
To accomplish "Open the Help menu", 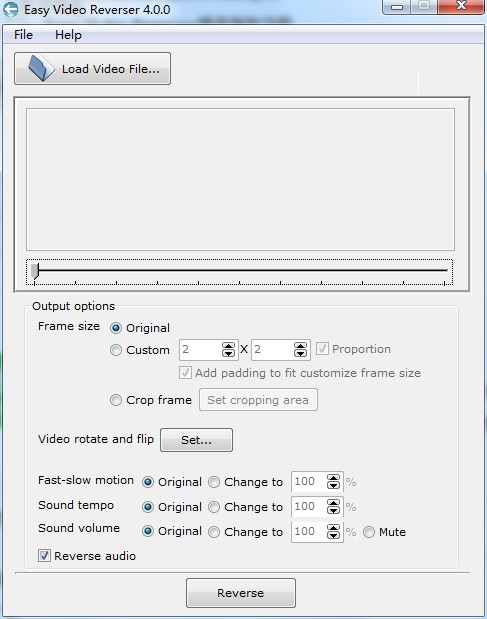I will [x=68, y=35].
